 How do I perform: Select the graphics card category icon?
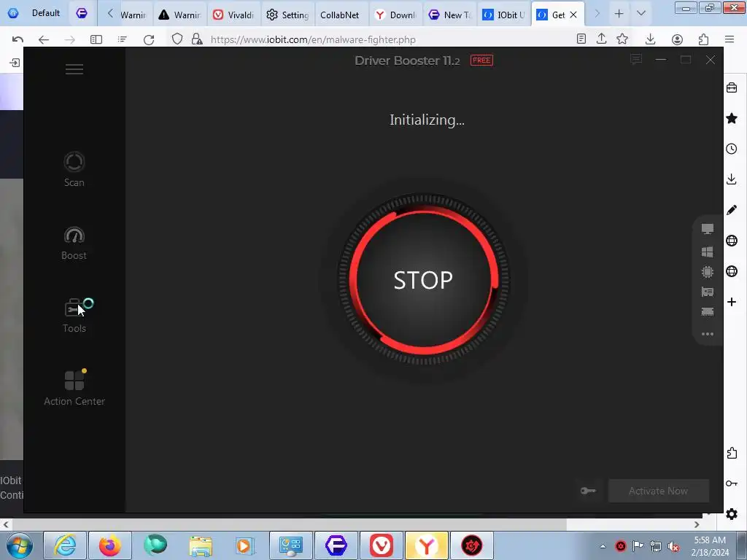(708, 292)
